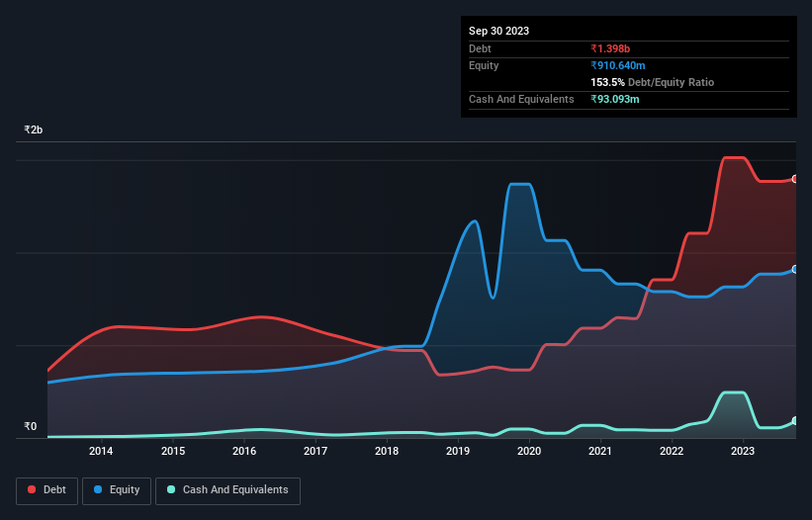The image size is (812, 520).
Task: Click Cash And Equivalents label in tooltip
Action: coord(521,99)
